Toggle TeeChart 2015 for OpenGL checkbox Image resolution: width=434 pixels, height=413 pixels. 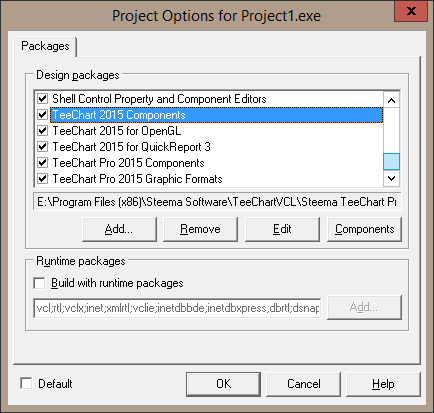coord(42,131)
